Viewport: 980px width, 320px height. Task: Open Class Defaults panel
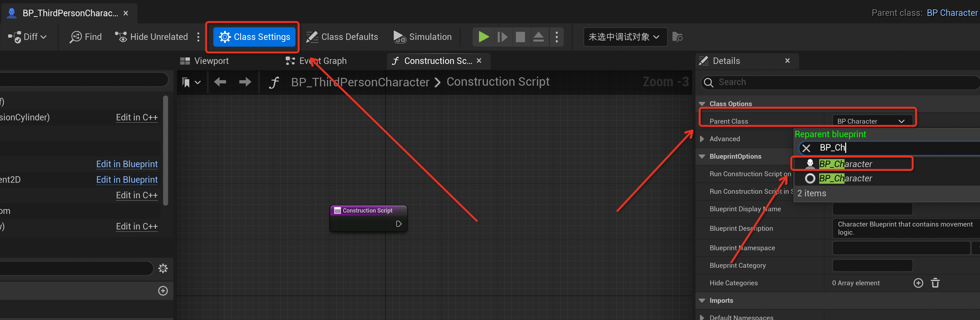click(342, 37)
